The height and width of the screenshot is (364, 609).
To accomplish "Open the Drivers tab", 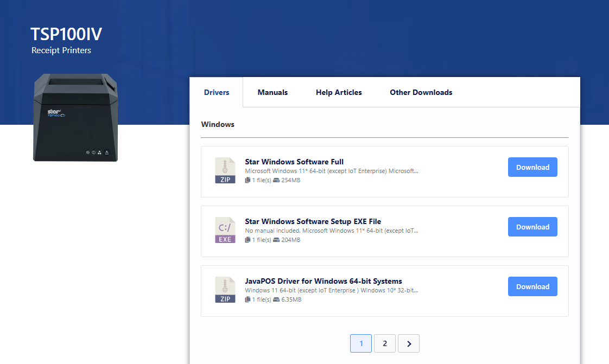I will click(x=217, y=92).
